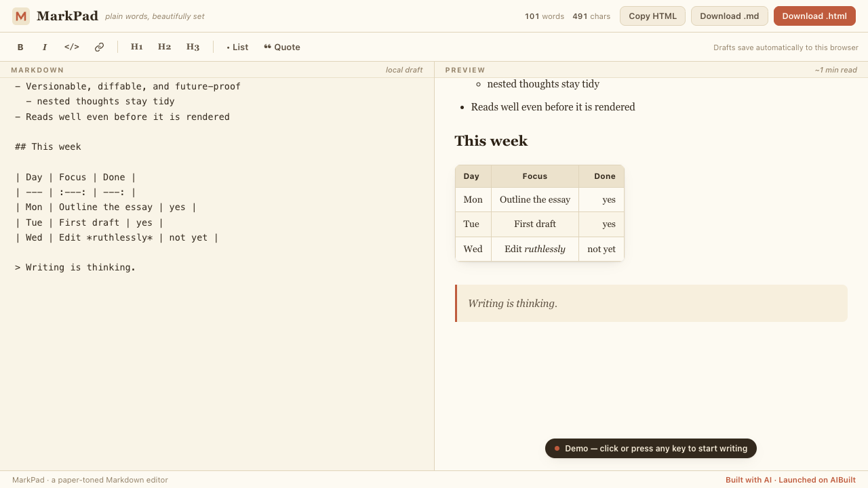Click the MARKDOWN pane header label

click(x=37, y=70)
